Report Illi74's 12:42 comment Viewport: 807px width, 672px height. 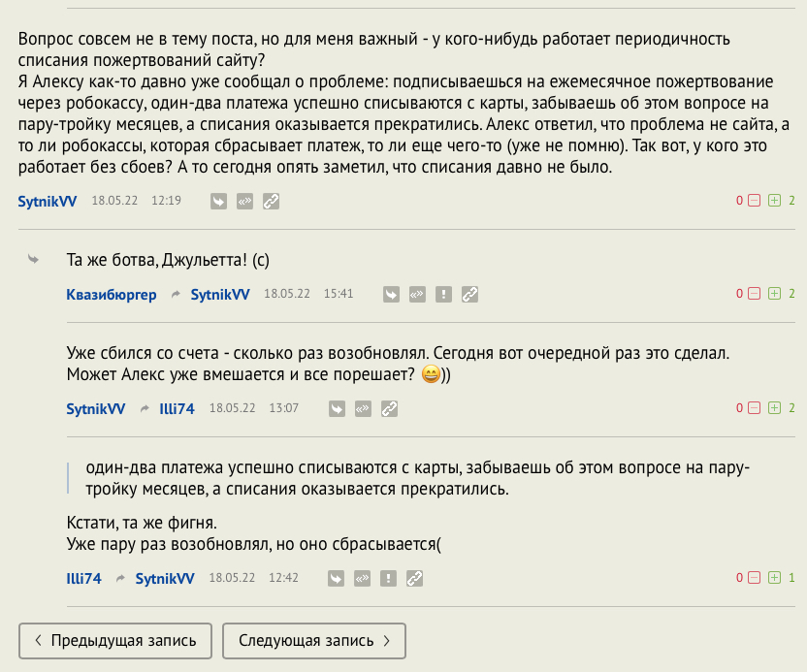click(x=389, y=579)
